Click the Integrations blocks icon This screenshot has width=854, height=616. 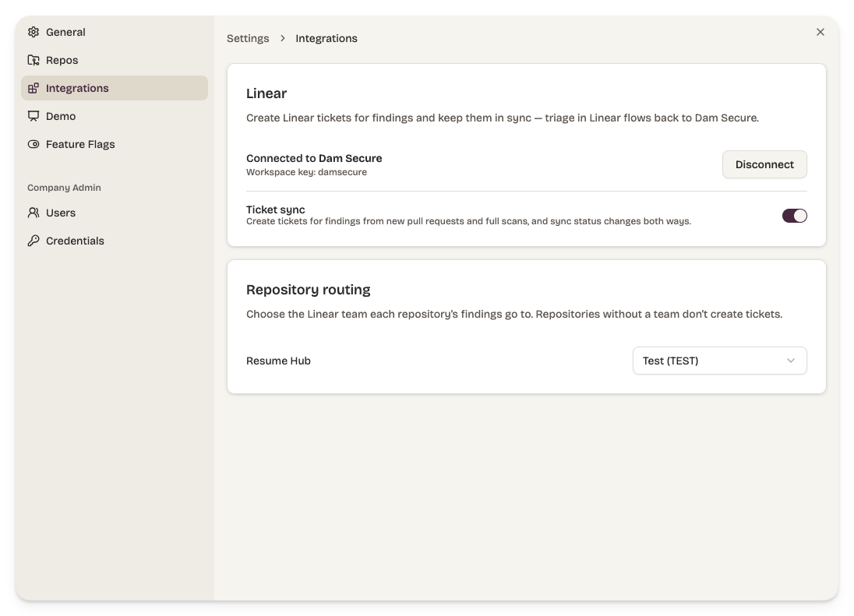(34, 88)
